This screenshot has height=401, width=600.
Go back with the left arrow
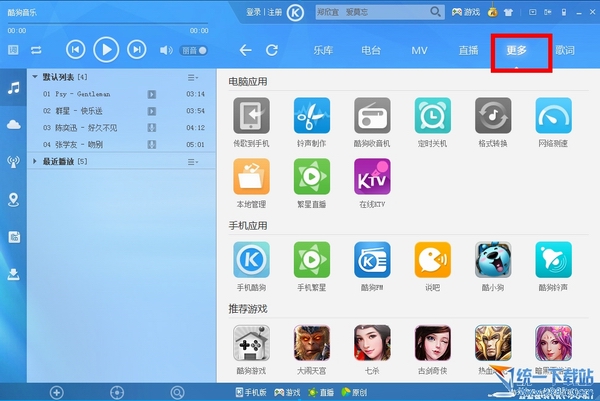coord(245,50)
